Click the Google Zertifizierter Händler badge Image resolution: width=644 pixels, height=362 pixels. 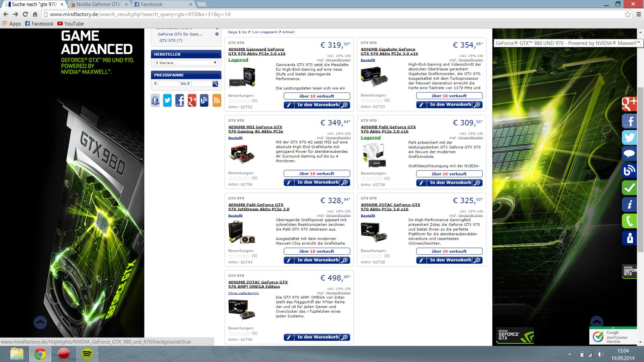613,336
